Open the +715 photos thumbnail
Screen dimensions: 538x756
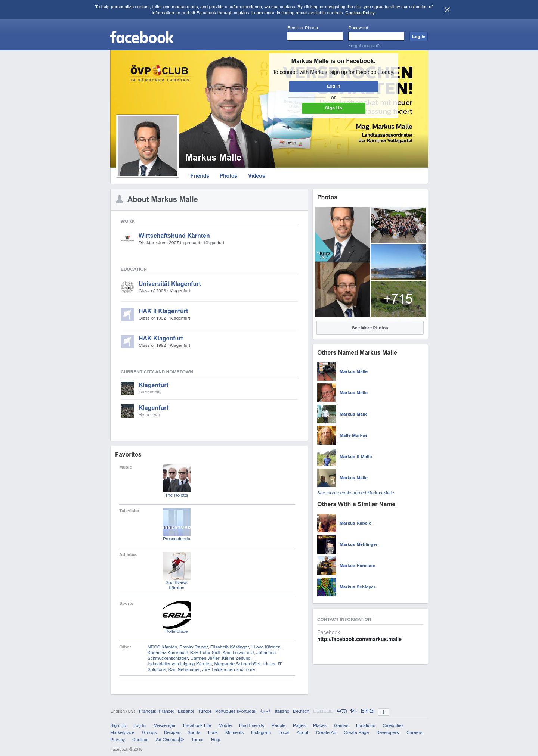click(398, 299)
